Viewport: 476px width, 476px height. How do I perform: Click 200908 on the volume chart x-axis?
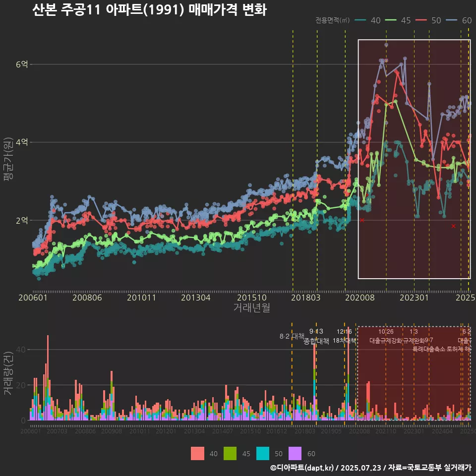(x=112, y=431)
